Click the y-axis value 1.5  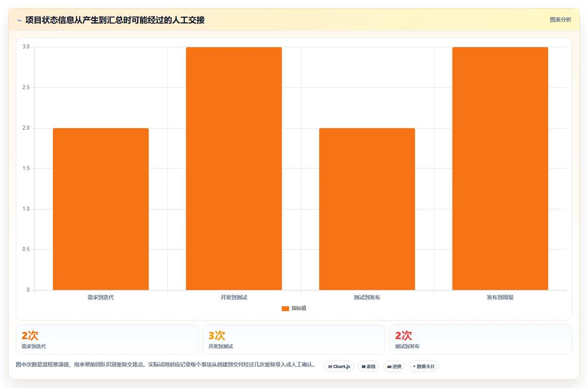[26, 168]
